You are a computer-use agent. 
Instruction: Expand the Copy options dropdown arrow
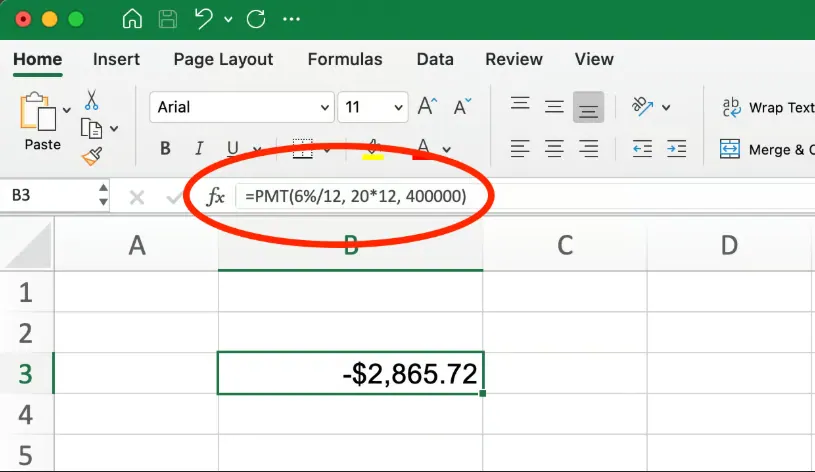click(x=114, y=129)
